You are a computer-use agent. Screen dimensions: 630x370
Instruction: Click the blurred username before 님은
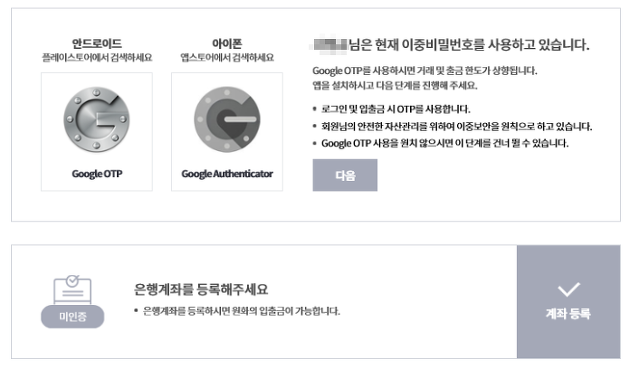(x=329, y=44)
